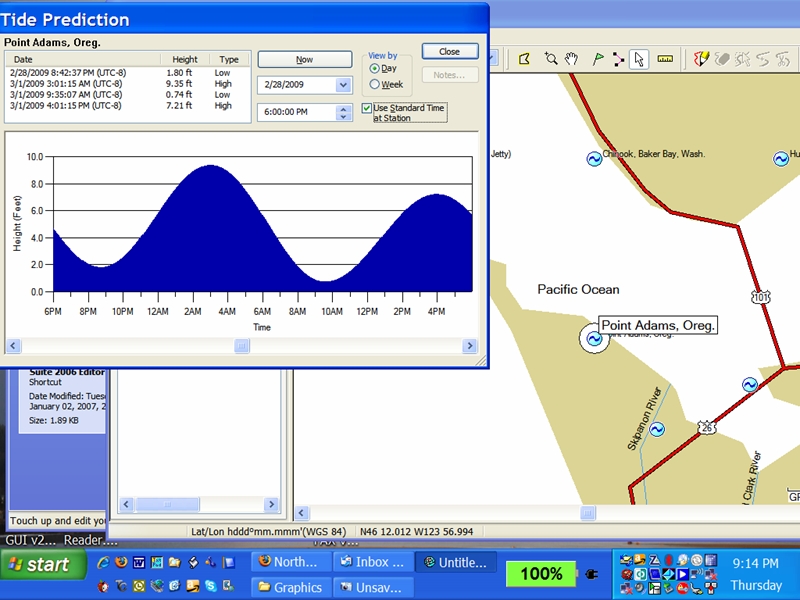
Task: Select the zoom magnifier tool
Action: [x=551, y=60]
